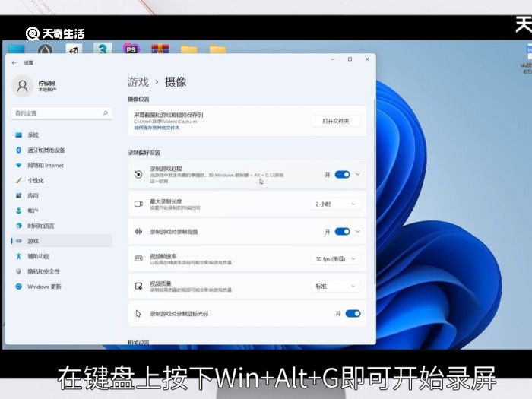This screenshot has height=399, width=532.
Task: Open Windows 更新 settings
Action: tap(62, 287)
